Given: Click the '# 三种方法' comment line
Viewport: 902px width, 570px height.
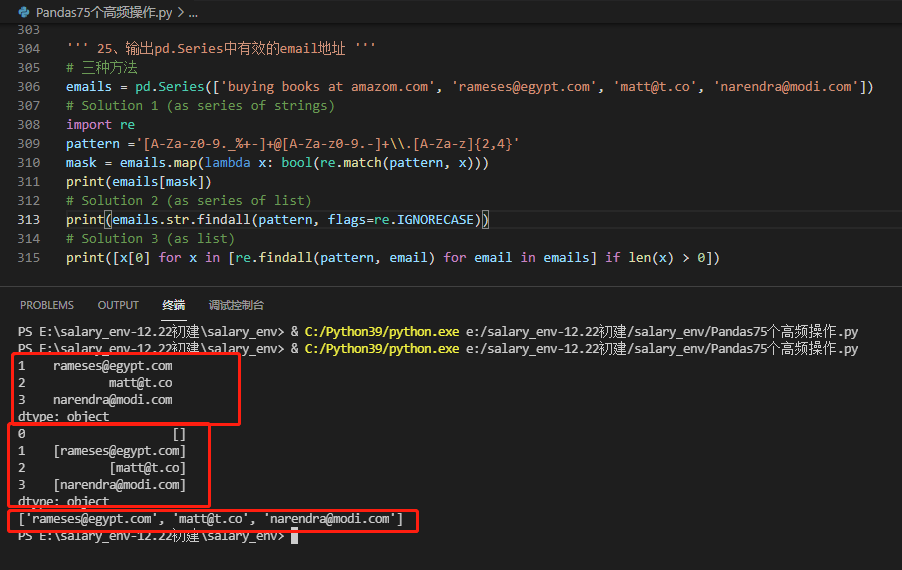Looking at the screenshot, I should click(x=101, y=67).
